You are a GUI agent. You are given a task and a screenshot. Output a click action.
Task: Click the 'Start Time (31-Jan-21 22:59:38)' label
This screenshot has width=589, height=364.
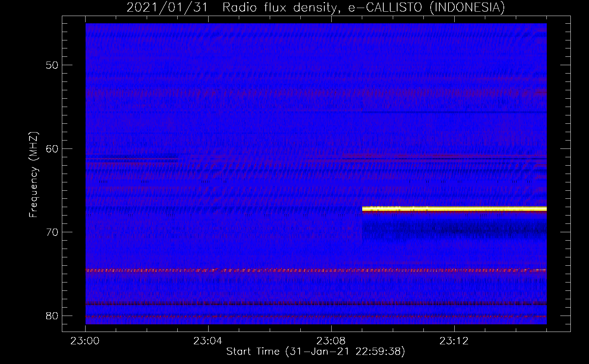[x=316, y=352]
